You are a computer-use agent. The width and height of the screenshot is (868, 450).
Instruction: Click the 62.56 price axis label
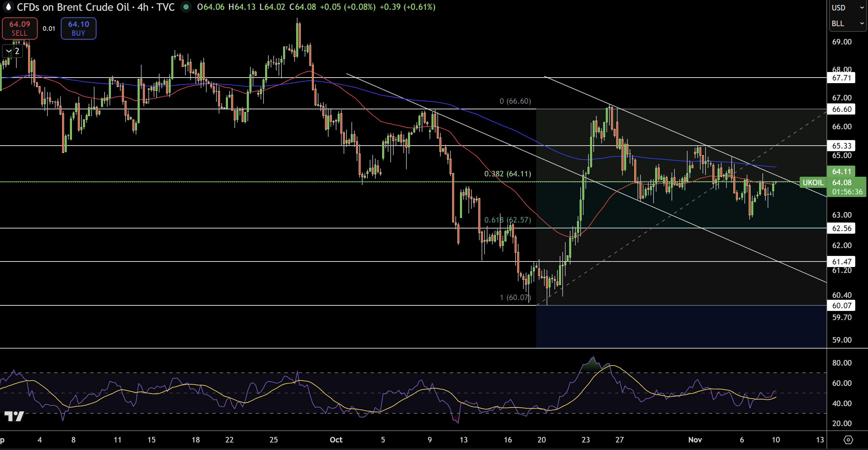coord(842,228)
